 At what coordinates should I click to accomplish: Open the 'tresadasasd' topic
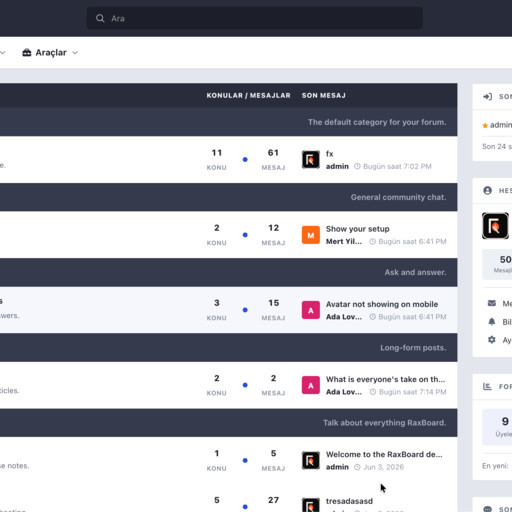tap(349, 501)
